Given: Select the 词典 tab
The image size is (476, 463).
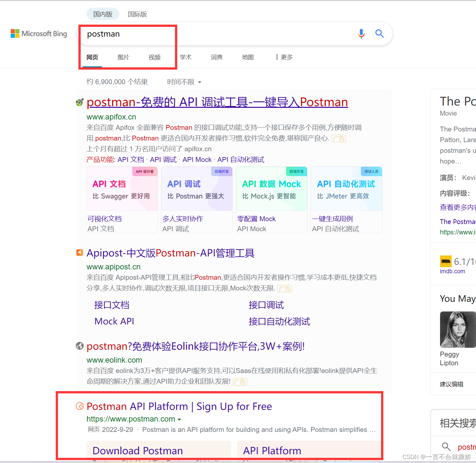Looking at the screenshot, I should 217,57.
